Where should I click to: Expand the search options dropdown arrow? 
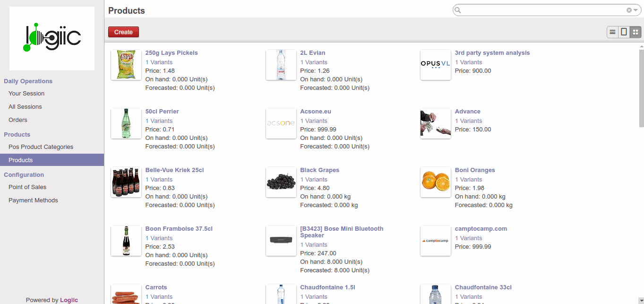coord(635,10)
